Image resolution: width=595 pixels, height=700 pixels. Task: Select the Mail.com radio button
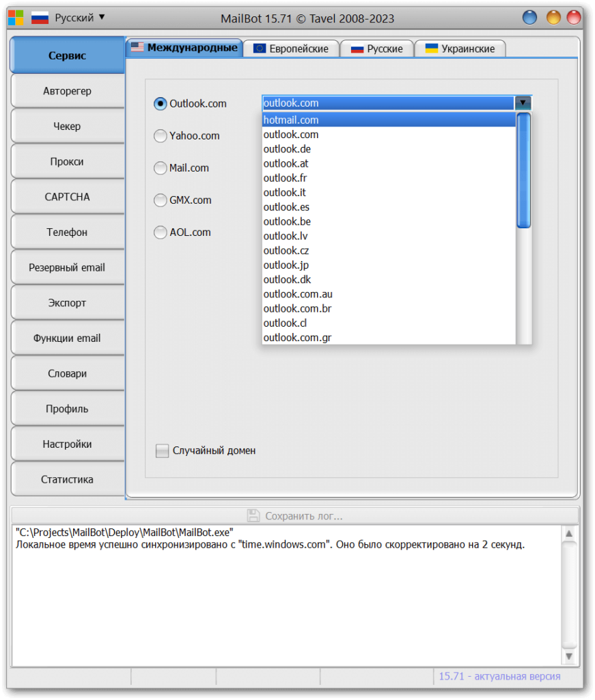[x=160, y=168]
